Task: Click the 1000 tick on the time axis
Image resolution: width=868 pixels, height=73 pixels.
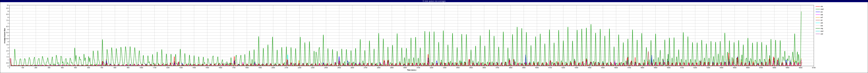Action: 141,68
